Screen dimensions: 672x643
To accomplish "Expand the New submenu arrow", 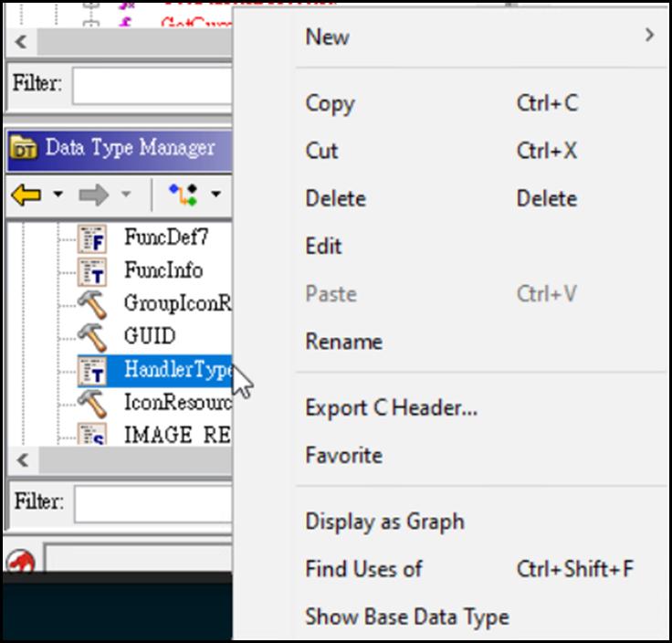I will click(x=650, y=35).
